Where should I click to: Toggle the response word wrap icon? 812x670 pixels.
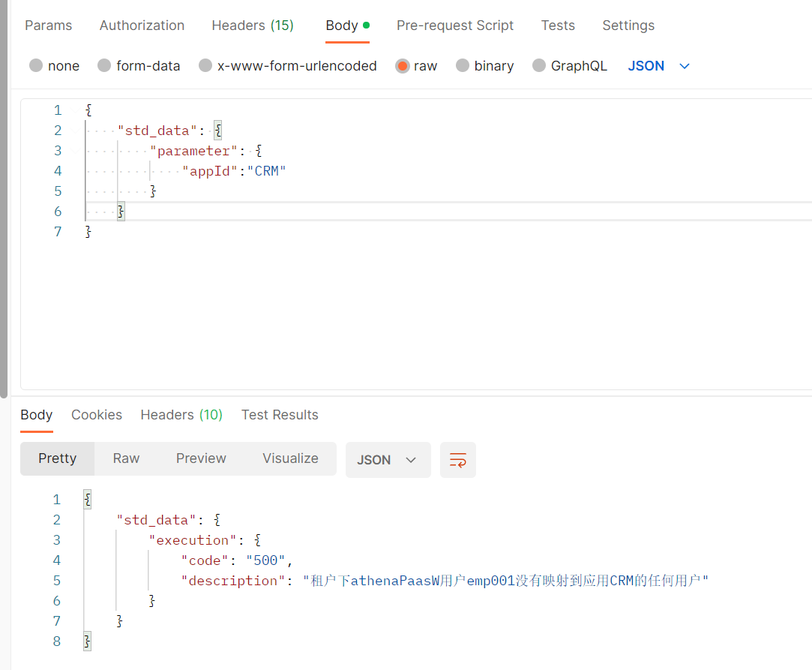coord(457,460)
